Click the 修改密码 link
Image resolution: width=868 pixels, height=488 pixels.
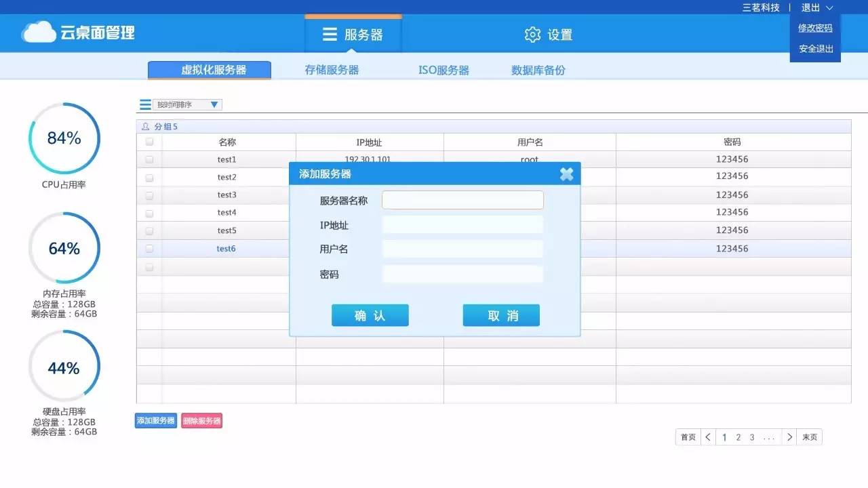tap(814, 28)
